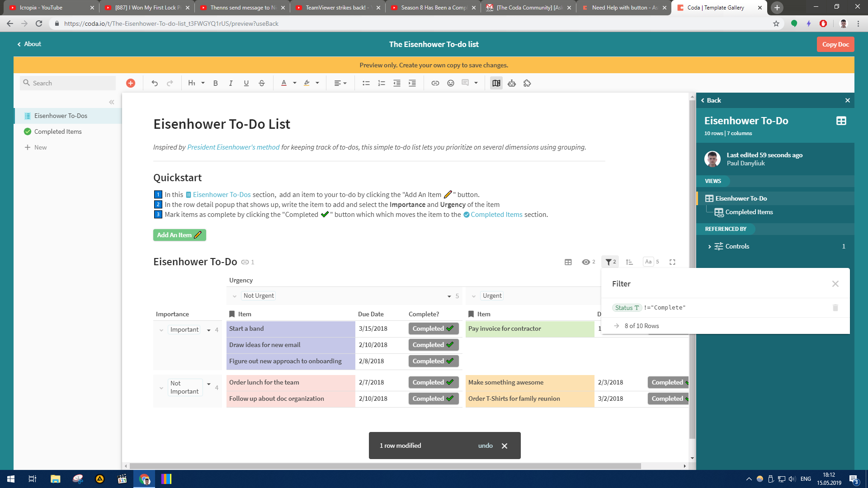Open the emoji picker icon

[450, 83]
